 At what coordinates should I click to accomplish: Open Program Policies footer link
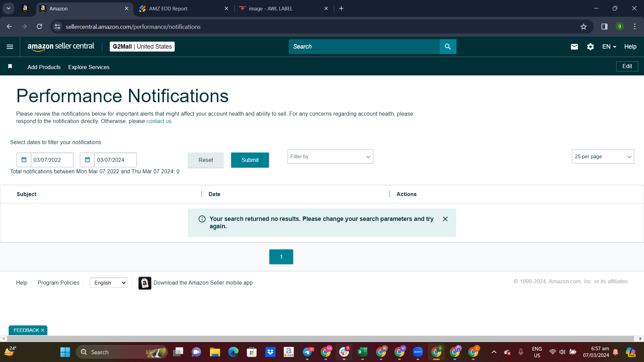pyautogui.click(x=58, y=283)
